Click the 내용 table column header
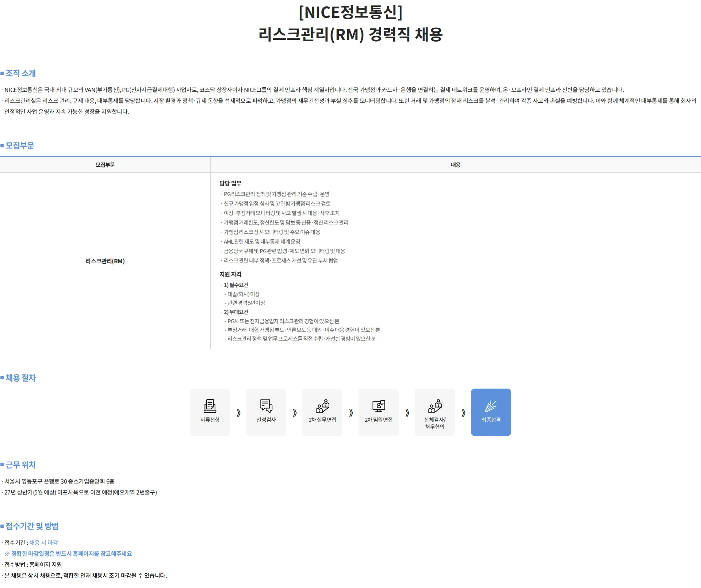Screen dimensions: 701x588 pos(456,165)
